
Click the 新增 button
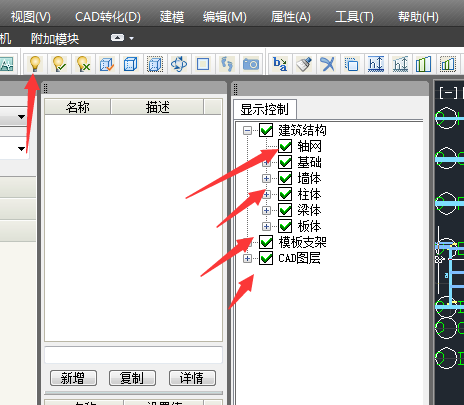[73, 378]
